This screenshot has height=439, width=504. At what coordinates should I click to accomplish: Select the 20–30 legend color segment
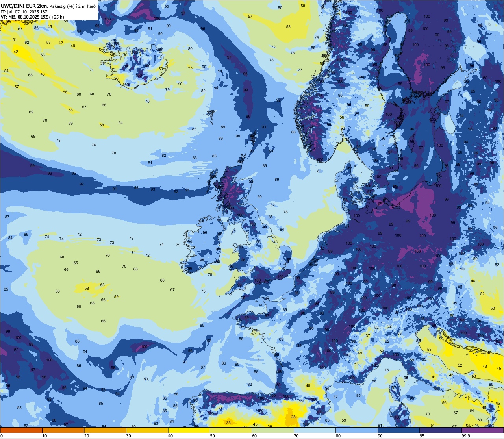pos(105,430)
